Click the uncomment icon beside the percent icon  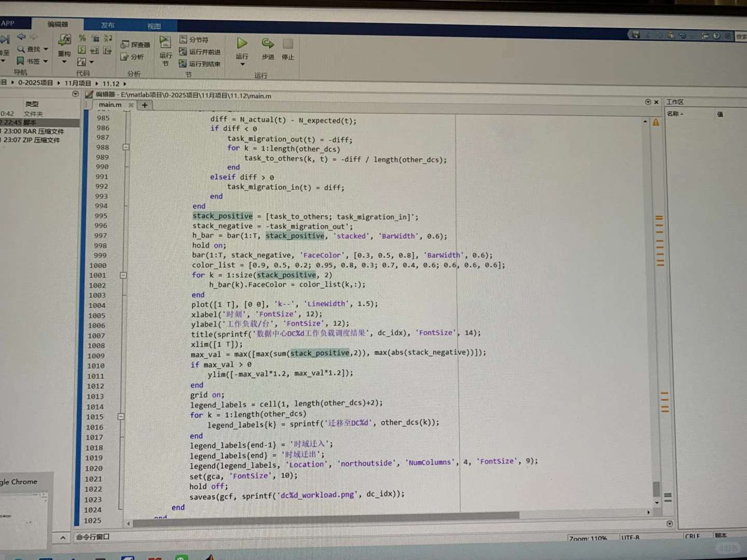(95, 38)
